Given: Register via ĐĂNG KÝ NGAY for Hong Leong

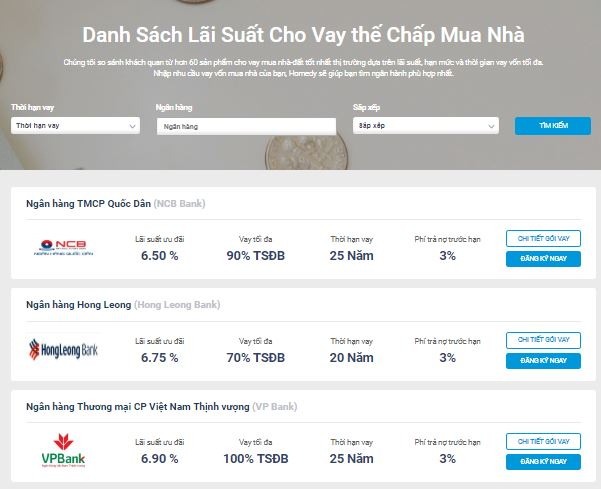Looking at the screenshot, I should point(543,360).
